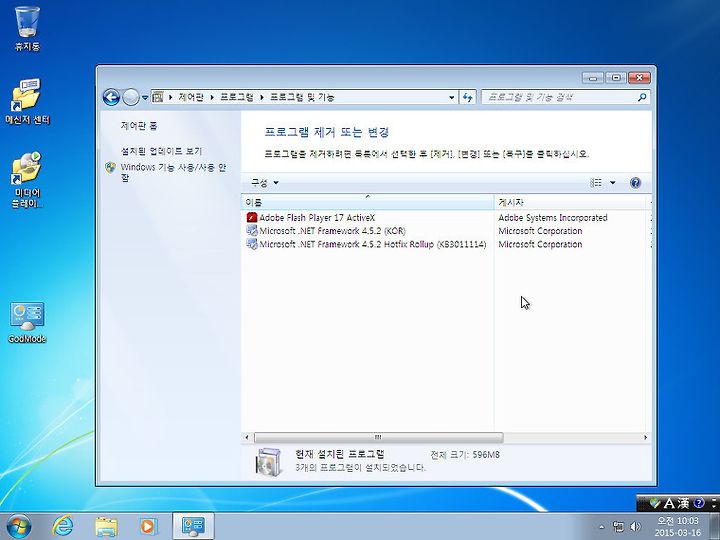The height and width of the screenshot is (540, 720).
Task: Open the 메신저 센터 desktop shortcut
Action: [27, 101]
